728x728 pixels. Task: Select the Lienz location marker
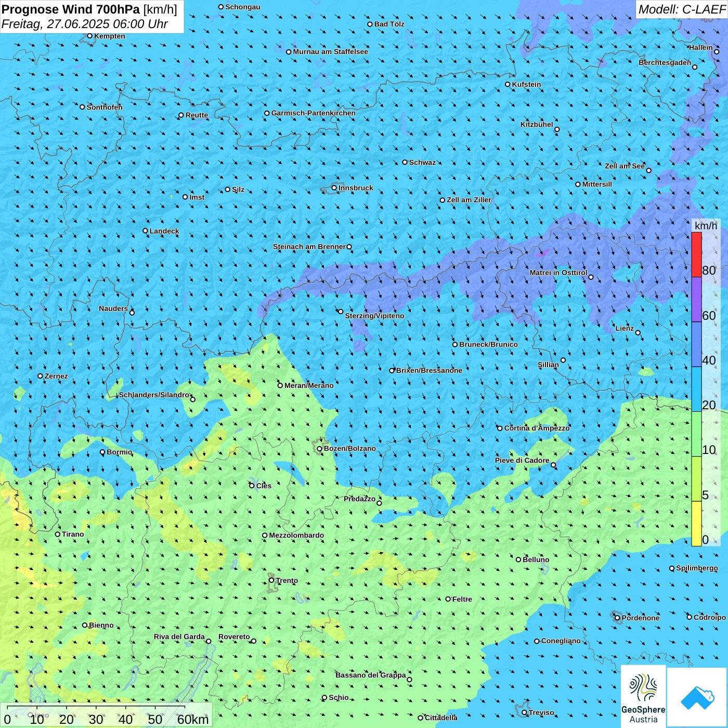638,333
